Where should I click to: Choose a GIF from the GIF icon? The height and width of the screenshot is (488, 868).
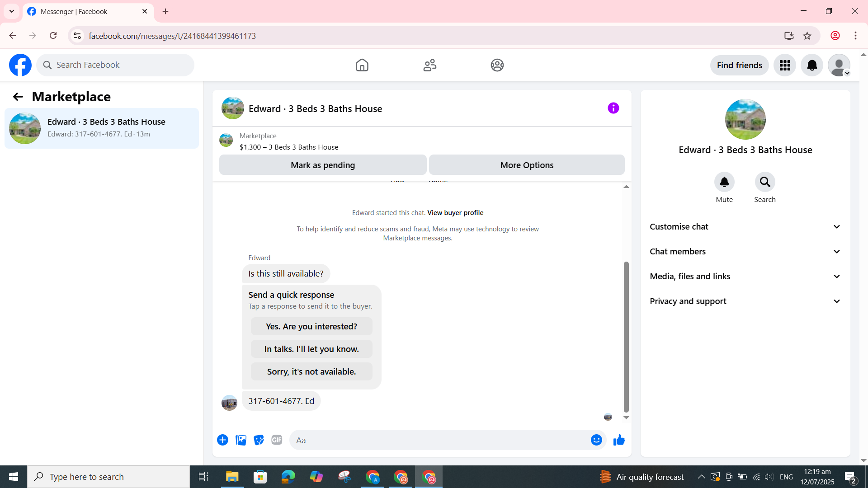[277, 440]
